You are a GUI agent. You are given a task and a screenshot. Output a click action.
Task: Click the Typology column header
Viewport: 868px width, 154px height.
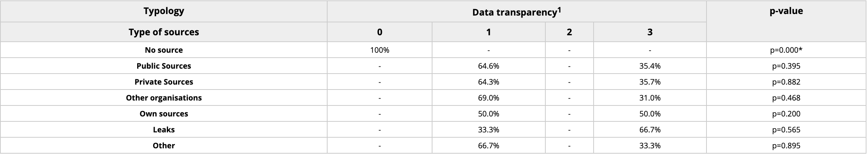click(x=164, y=11)
